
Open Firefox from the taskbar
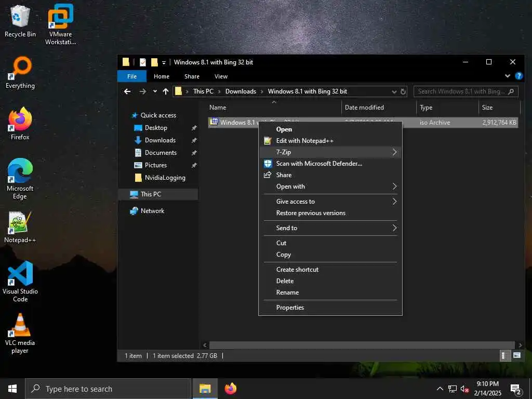point(231,389)
